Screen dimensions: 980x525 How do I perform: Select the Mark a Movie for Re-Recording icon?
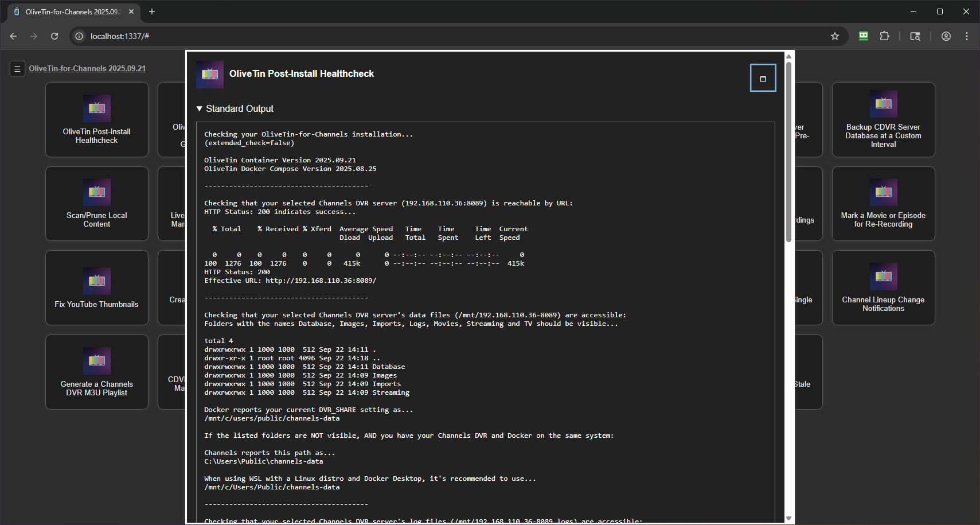click(x=883, y=193)
